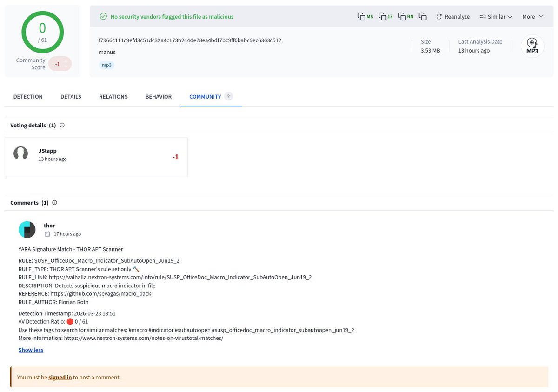Open the More dropdown menu
558x392 pixels.
(x=532, y=16)
